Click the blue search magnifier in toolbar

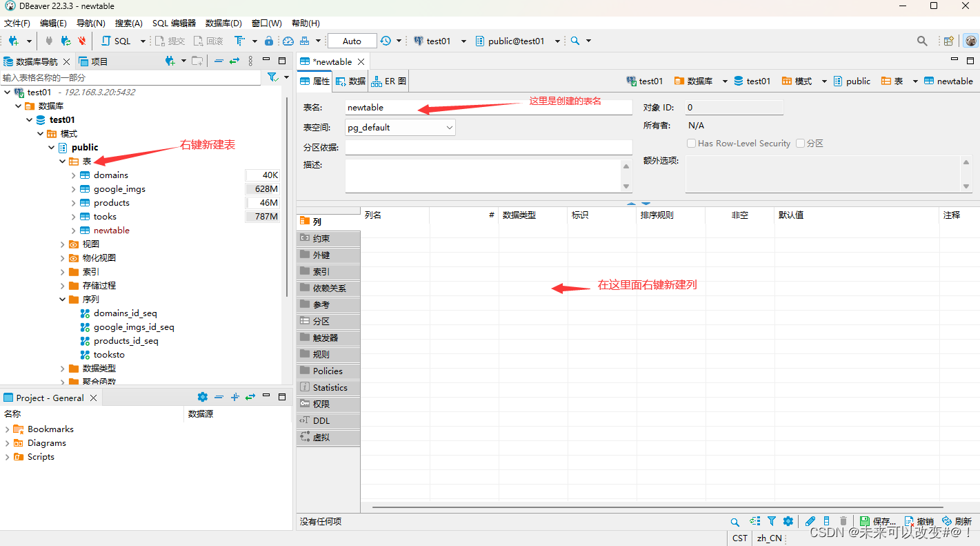pos(575,41)
